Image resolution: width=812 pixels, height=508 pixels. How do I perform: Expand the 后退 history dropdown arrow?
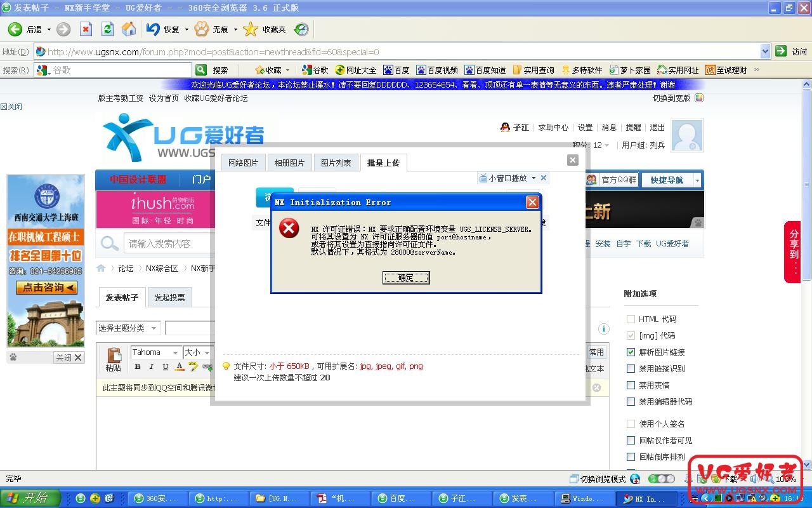click(x=49, y=29)
